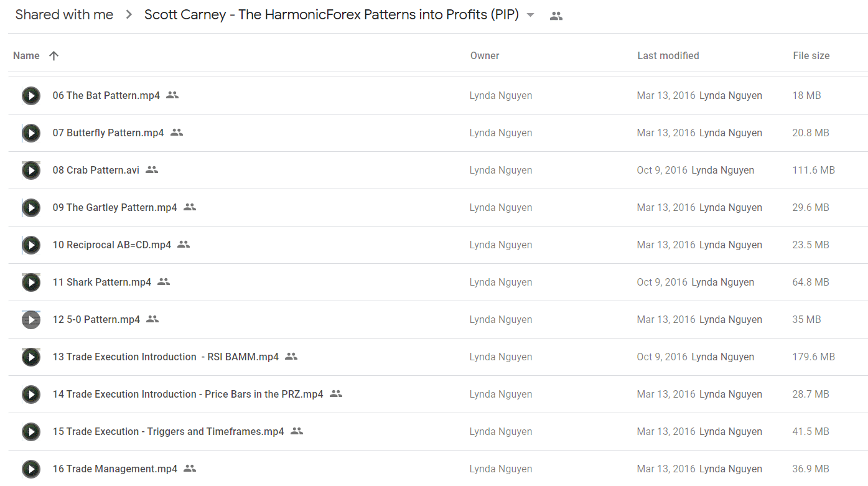This screenshot has width=868, height=486.
Task: Click the Owner column header
Action: [x=485, y=55]
